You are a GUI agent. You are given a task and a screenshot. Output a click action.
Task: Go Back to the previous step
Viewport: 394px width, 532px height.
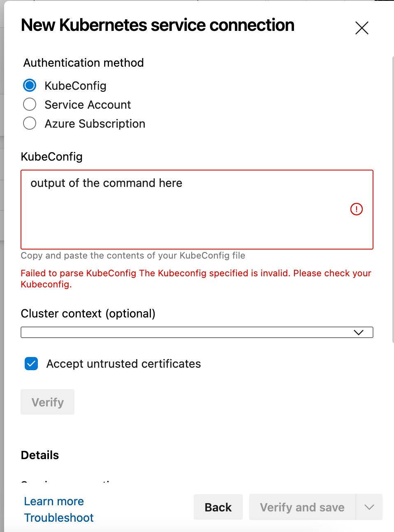click(x=218, y=507)
